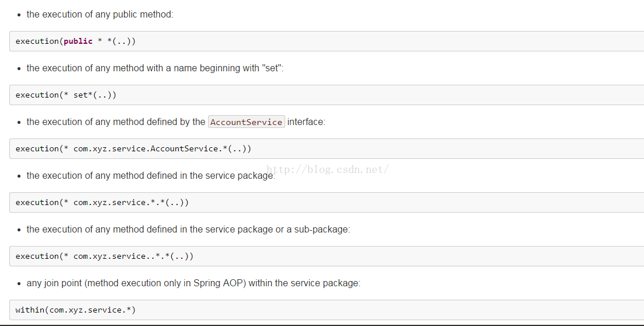Image resolution: width=644 pixels, height=326 pixels.
Task: Click the bullet point before "any join point"
Action: click(x=19, y=284)
